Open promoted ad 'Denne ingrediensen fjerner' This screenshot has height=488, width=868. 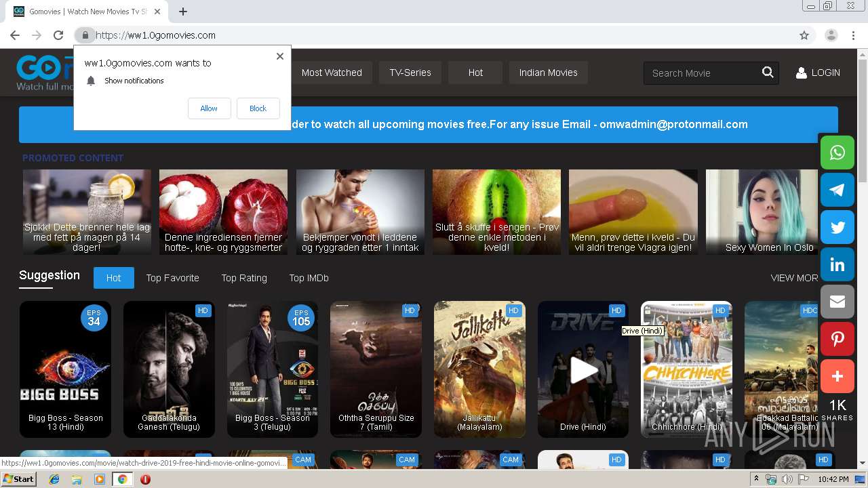tap(223, 212)
